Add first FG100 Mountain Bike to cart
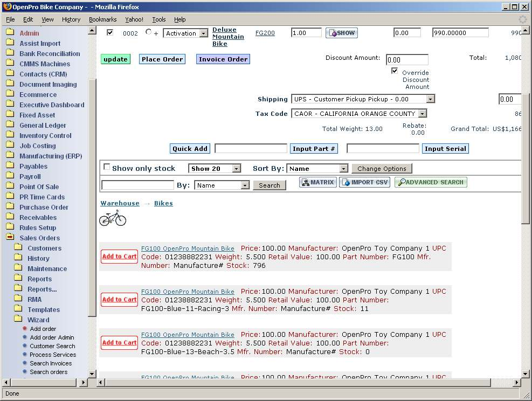This screenshot has width=532, height=401. point(119,257)
